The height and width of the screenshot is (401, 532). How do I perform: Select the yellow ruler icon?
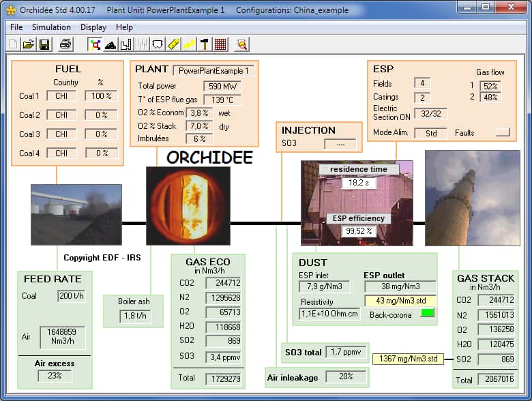[x=173, y=44]
